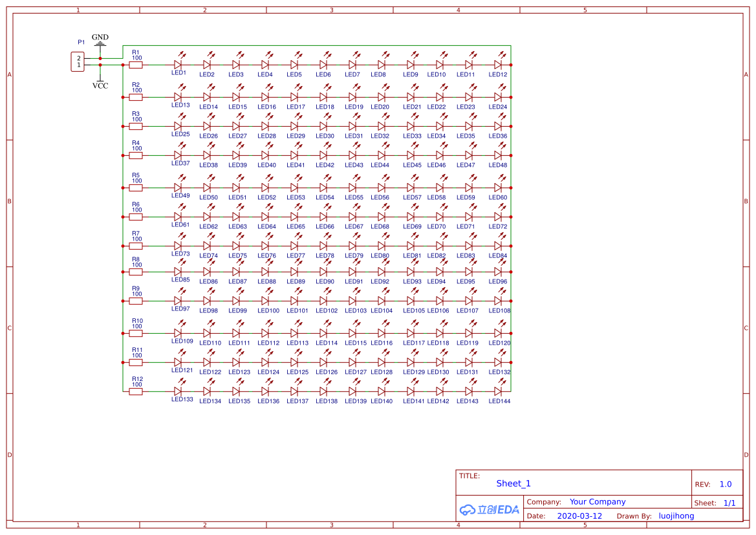Select the "100" value below R4
Screen dimensions: 756x535
tap(137, 149)
